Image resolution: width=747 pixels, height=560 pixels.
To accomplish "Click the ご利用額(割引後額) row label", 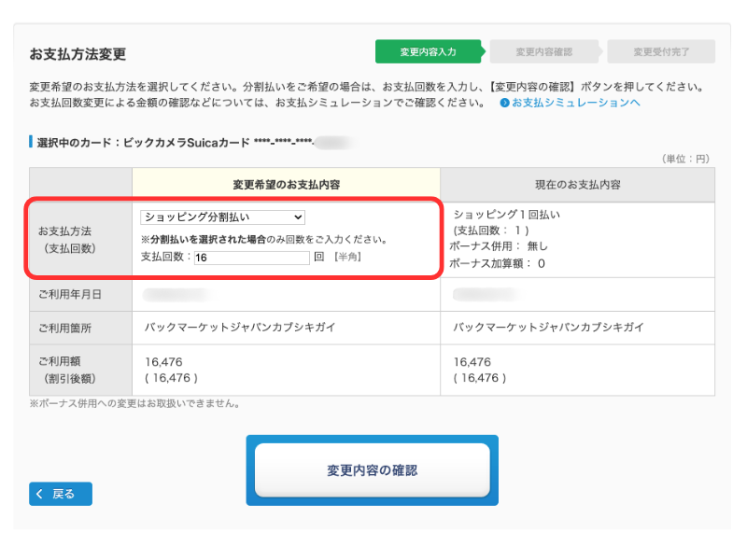I will coord(65,370).
